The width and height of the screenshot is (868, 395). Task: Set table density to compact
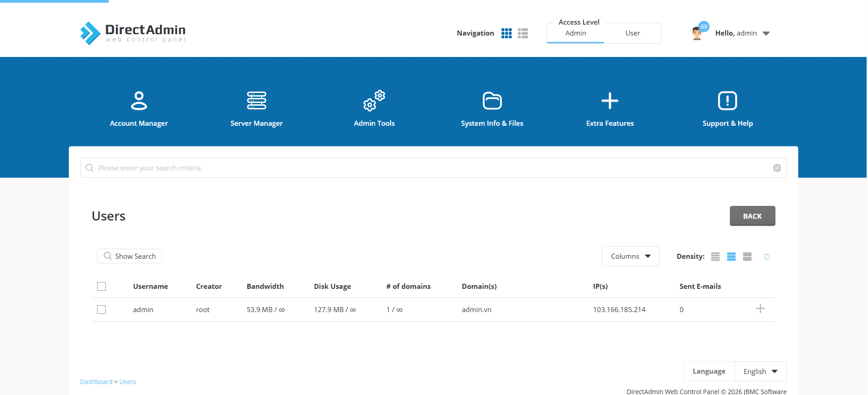(715, 257)
